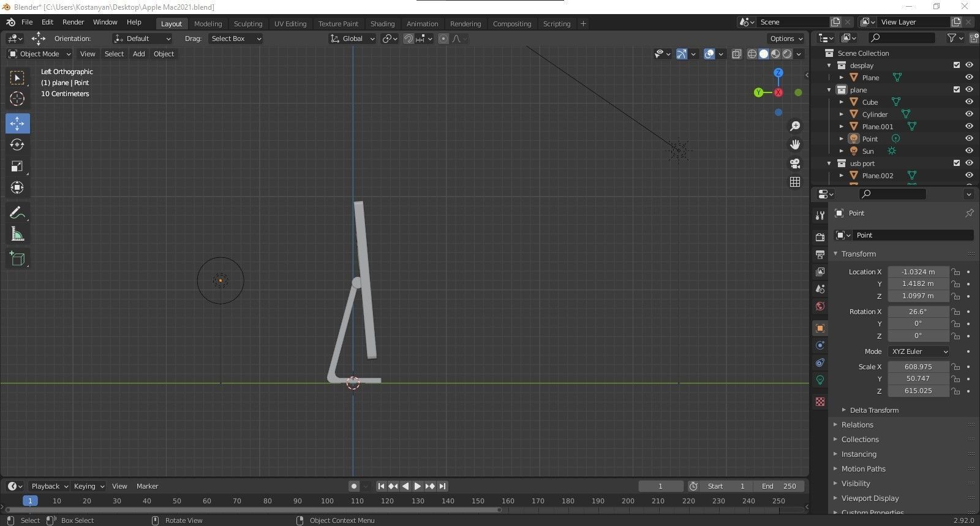Switch to the Modeling workspace tab
The width and height of the screenshot is (980, 526).
coord(208,24)
